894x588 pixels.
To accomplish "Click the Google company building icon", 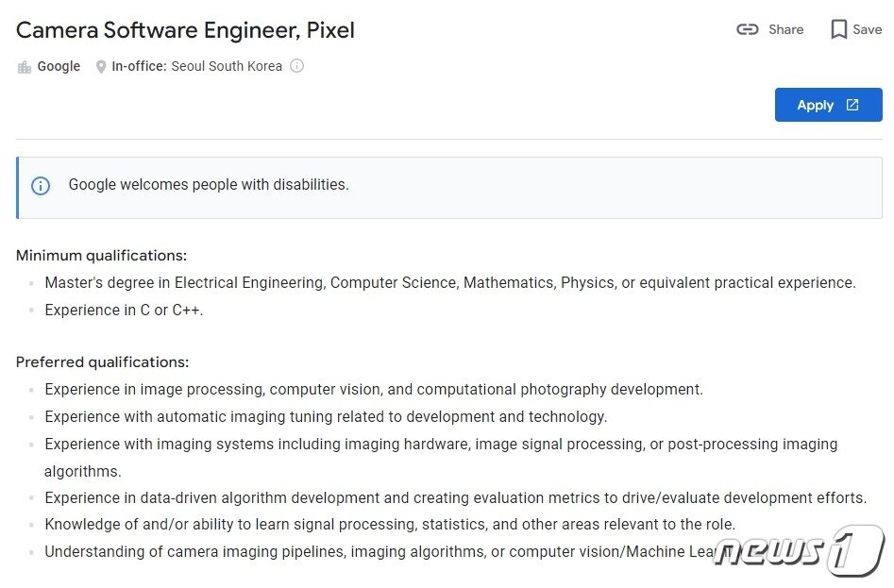I will (x=25, y=67).
